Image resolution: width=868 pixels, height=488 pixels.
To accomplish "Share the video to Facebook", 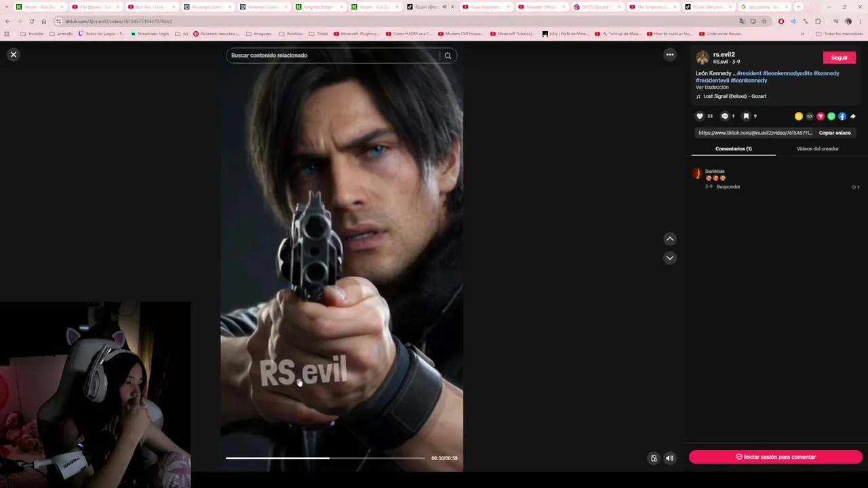I will coord(842,116).
